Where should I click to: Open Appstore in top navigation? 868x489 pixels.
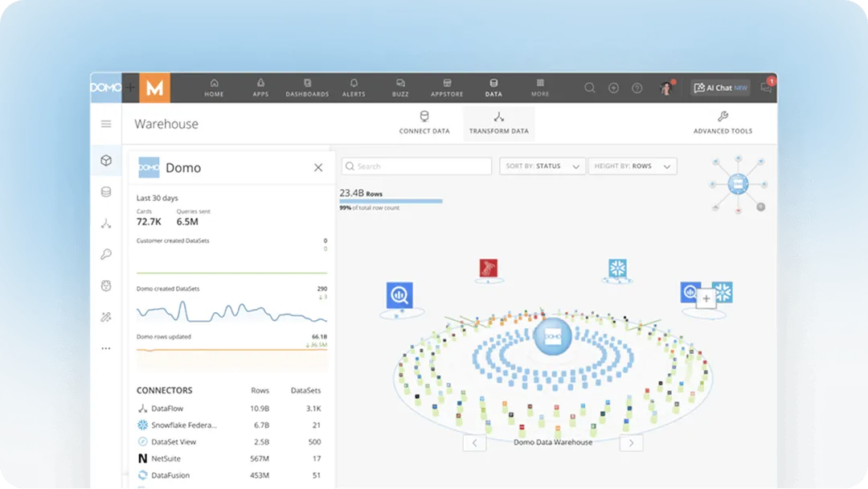coord(447,88)
